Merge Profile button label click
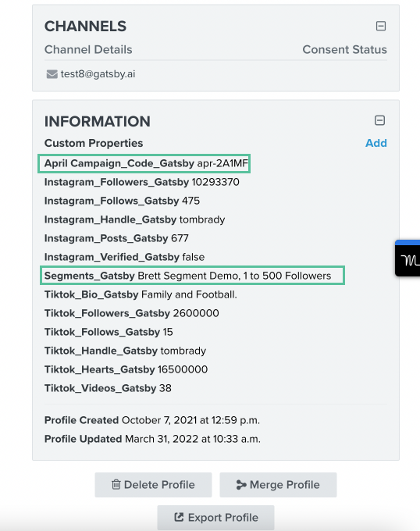Viewport: 420px width, 531px height. pos(285,485)
